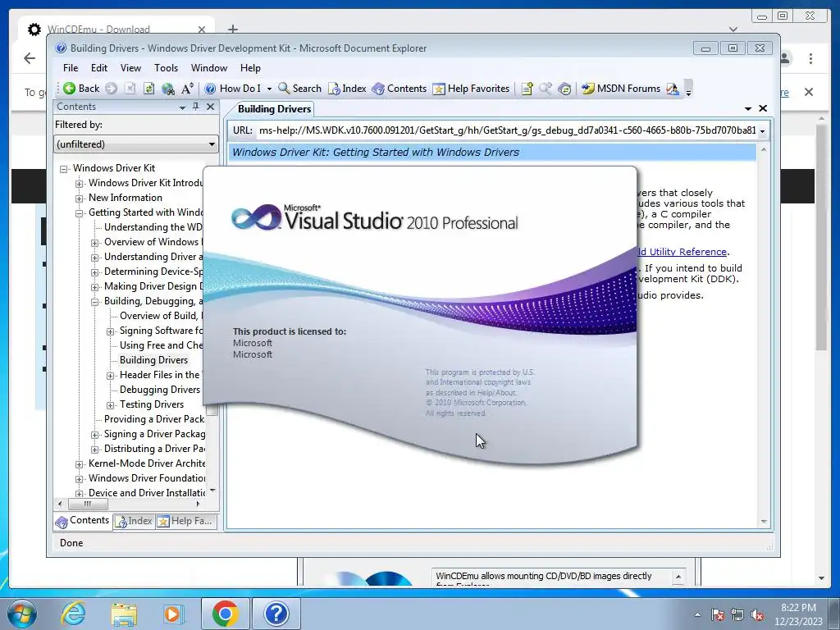Open the Window menu
Screen dimensions: 840x630
[209, 68]
